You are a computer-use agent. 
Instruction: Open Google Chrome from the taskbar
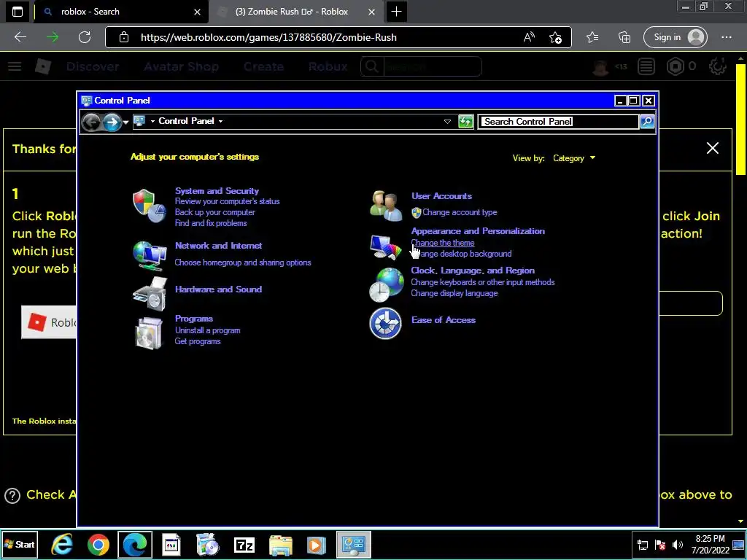98,544
